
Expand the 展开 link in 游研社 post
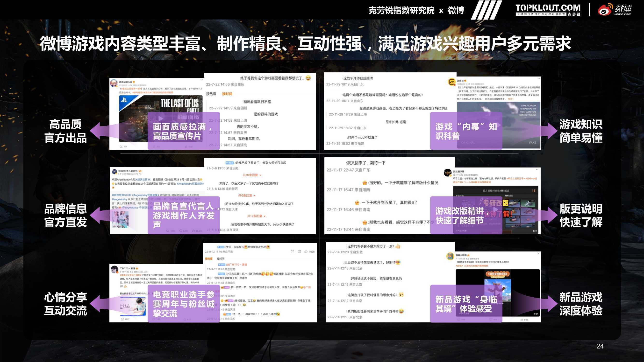[x=511, y=99]
